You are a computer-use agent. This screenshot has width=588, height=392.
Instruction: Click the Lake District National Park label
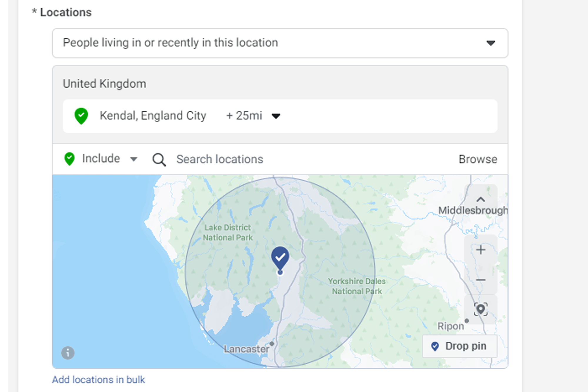pos(228,232)
